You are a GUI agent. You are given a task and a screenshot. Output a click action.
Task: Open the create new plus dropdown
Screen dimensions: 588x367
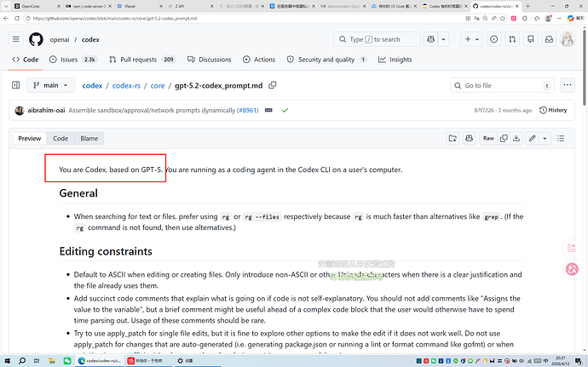coord(471,39)
